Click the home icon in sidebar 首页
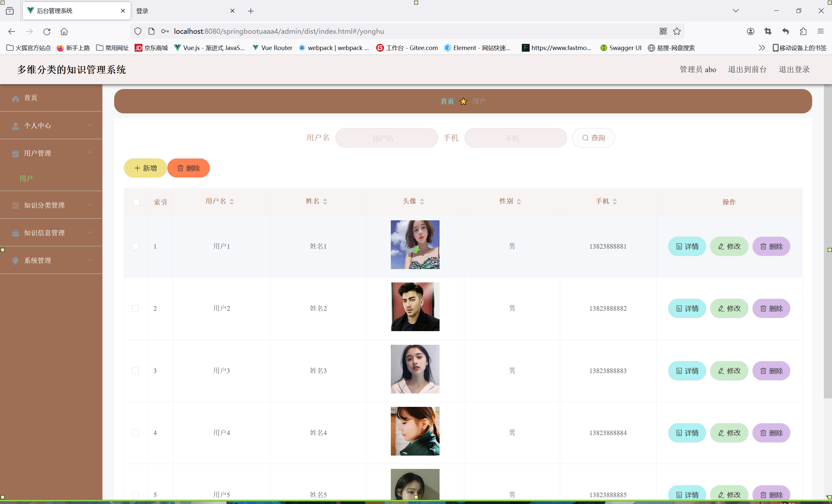The height and width of the screenshot is (504, 832). (x=16, y=98)
